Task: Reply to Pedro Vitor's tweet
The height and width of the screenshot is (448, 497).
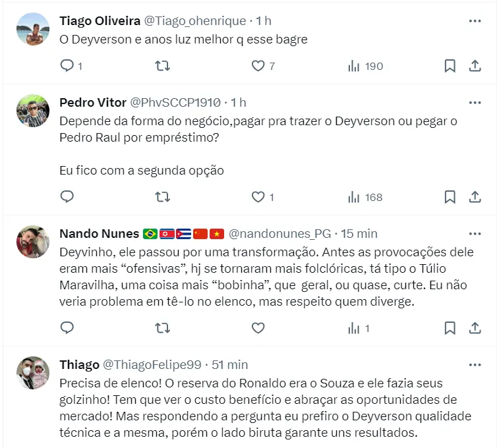Action: [x=67, y=197]
